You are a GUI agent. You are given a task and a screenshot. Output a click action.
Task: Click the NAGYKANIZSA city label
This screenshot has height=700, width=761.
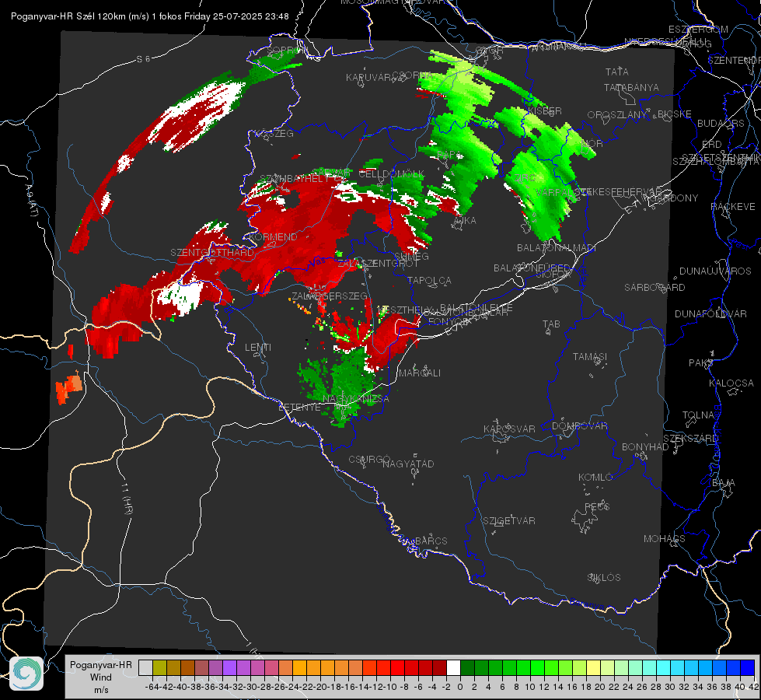coord(356,399)
